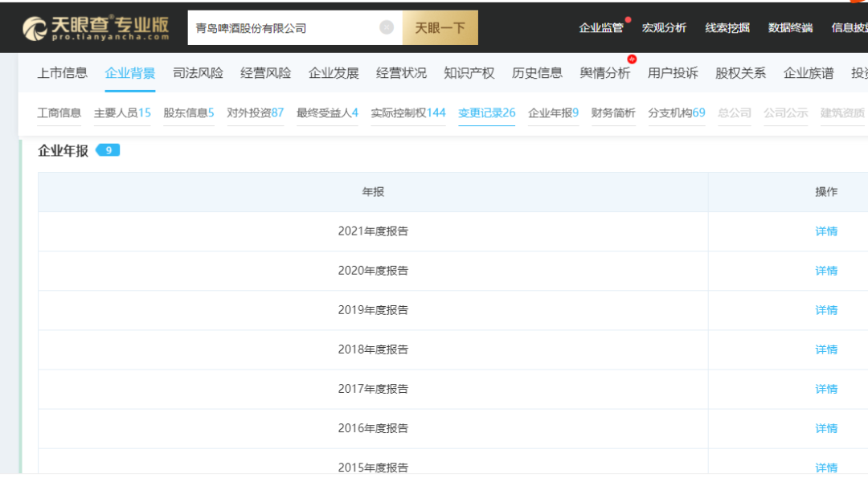This screenshot has height=478, width=868.
Task: Open 宏观分析 in the top navigation
Action: [664, 28]
